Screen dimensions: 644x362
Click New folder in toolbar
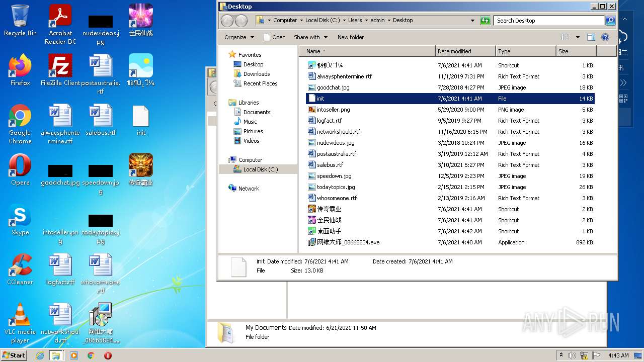(351, 37)
